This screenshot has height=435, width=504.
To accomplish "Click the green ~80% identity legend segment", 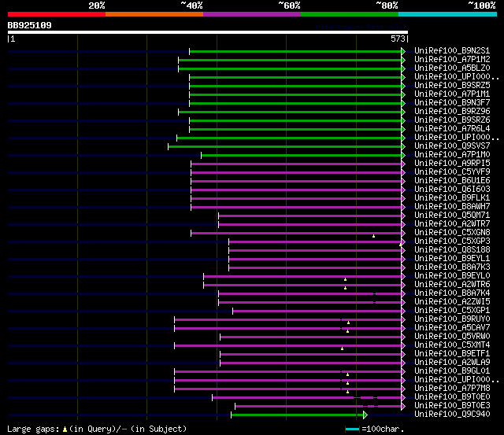I will tap(350, 14).
